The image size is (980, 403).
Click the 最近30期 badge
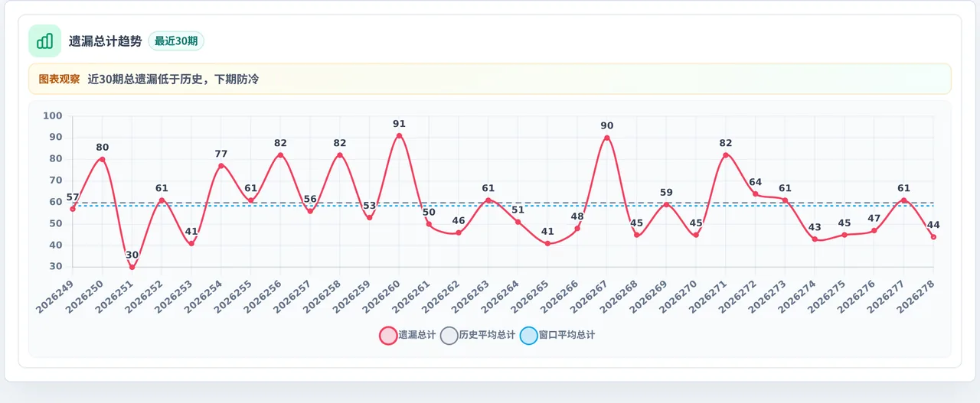[176, 41]
